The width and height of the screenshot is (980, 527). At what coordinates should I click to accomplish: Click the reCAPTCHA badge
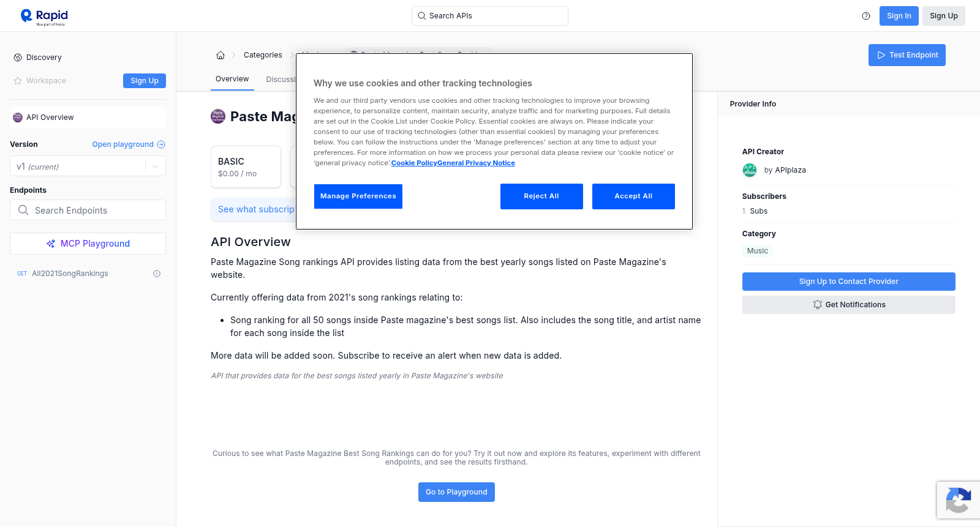click(959, 500)
